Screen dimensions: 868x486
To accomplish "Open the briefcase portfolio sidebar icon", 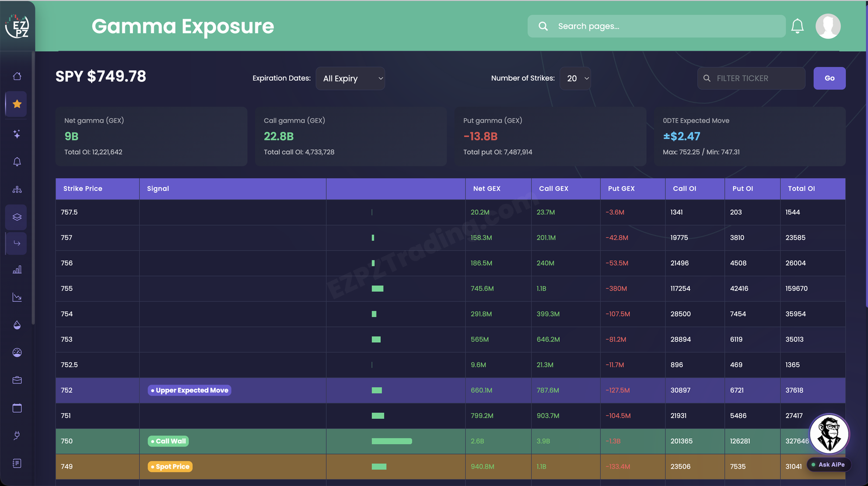I will tap(17, 380).
